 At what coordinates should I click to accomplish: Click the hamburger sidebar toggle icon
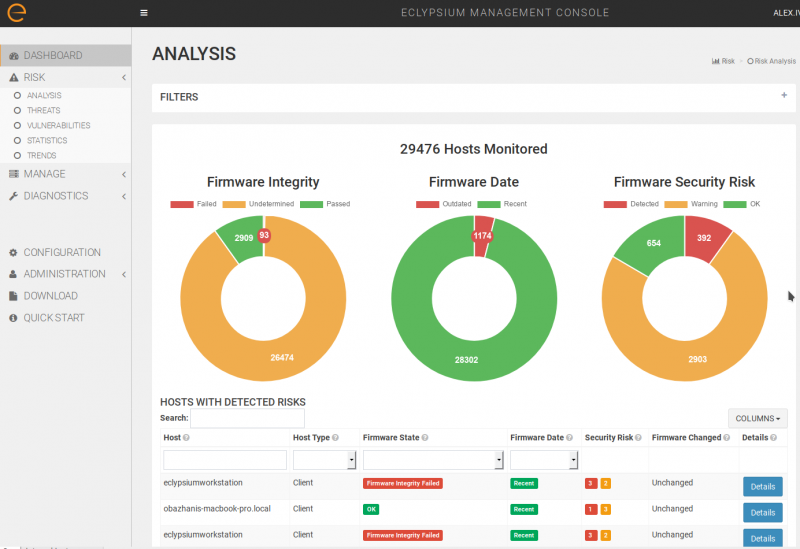coord(144,13)
